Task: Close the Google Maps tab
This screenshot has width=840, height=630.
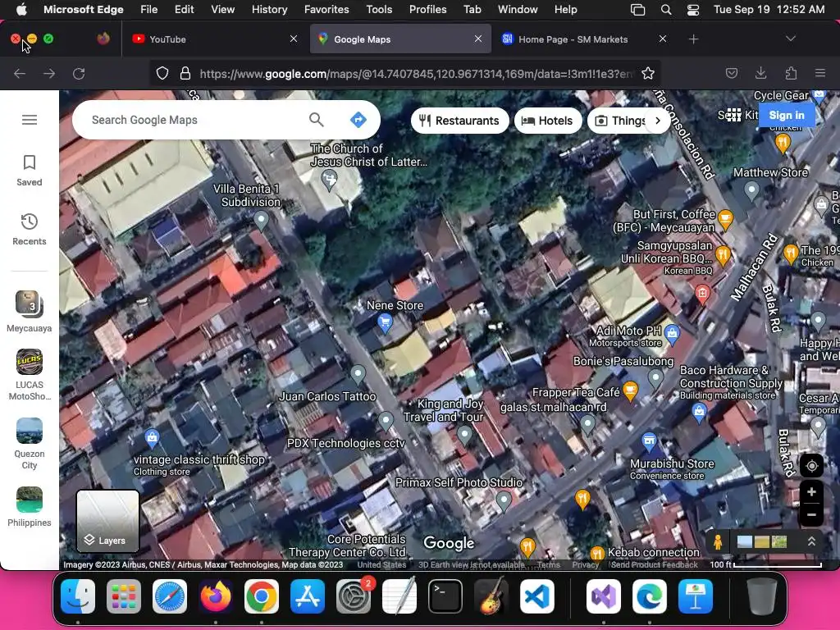Action: point(478,39)
